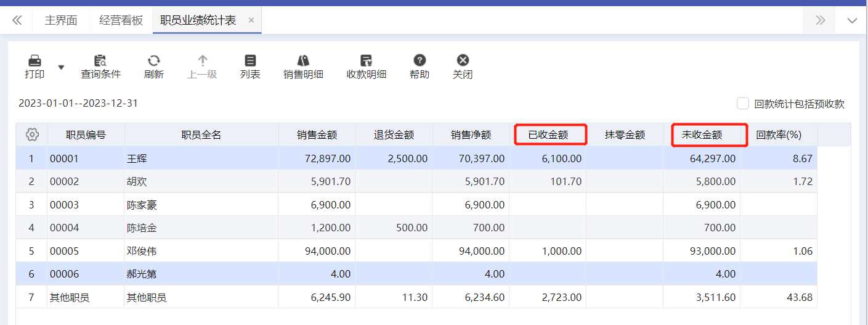Image resolution: width=868 pixels, height=325 pixels.
Task: Click the Help (帮助) icon
Action: (x=420, y=61)
